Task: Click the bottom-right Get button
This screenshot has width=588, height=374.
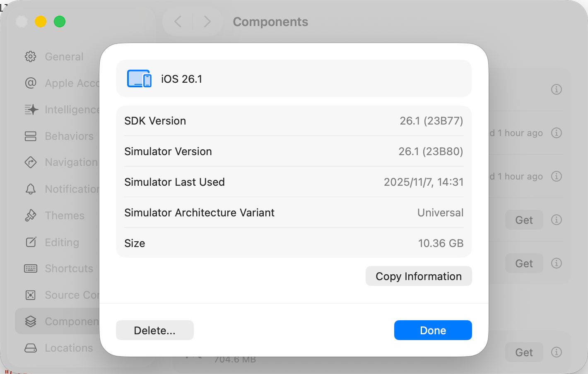Action: point(524,352)
